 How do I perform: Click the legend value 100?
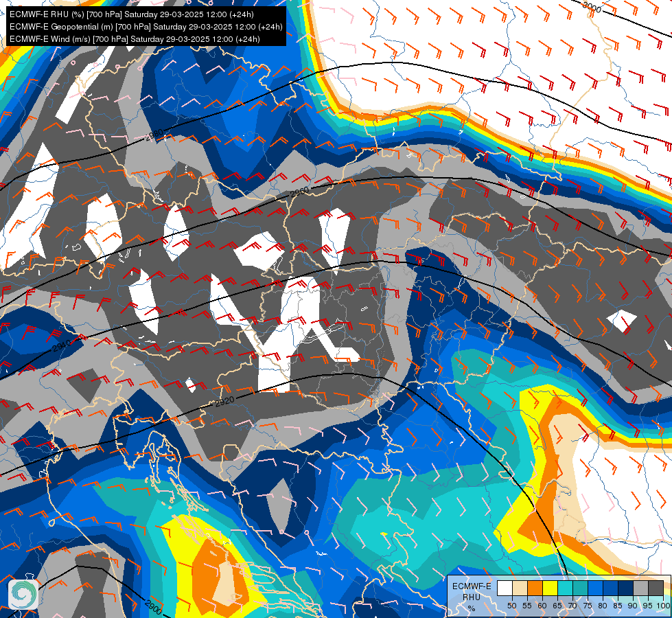coord(663,606)
